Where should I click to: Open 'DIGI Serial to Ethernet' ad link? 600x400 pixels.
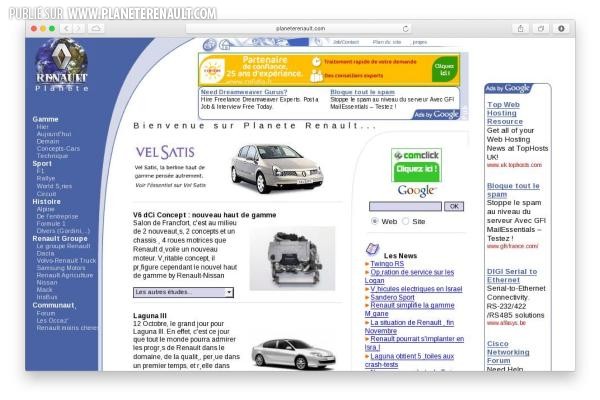click(x=512, y=276)
